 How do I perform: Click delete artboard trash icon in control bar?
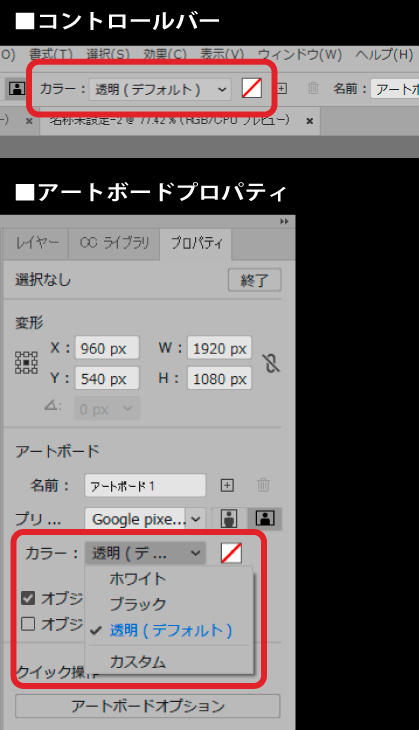point(313,88)
